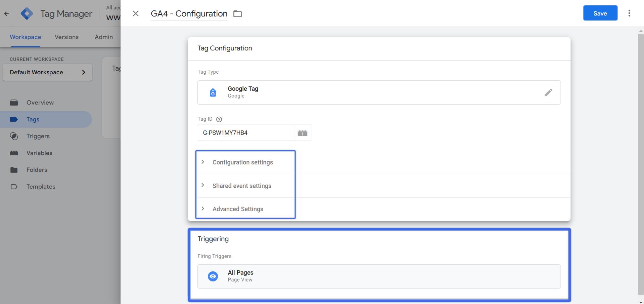Click the All Pages trigger eye icon
This screenshot has width=644, height=304.
pos(213,276)
